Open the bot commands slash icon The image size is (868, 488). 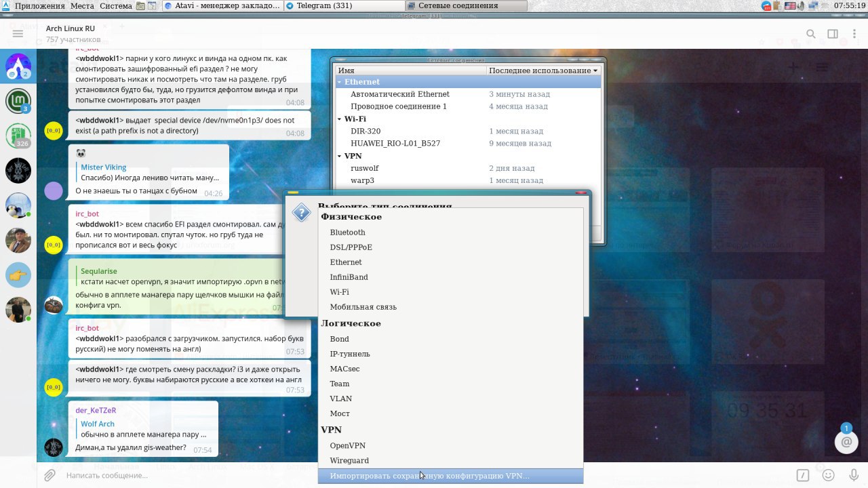click(x=802, y=475)
